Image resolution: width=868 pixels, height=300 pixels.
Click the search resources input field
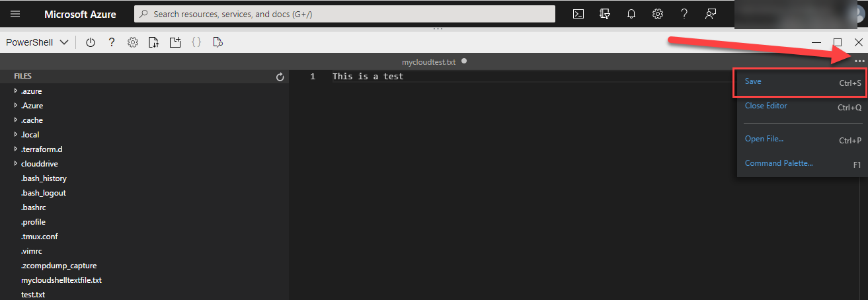[x=344, y=14]
